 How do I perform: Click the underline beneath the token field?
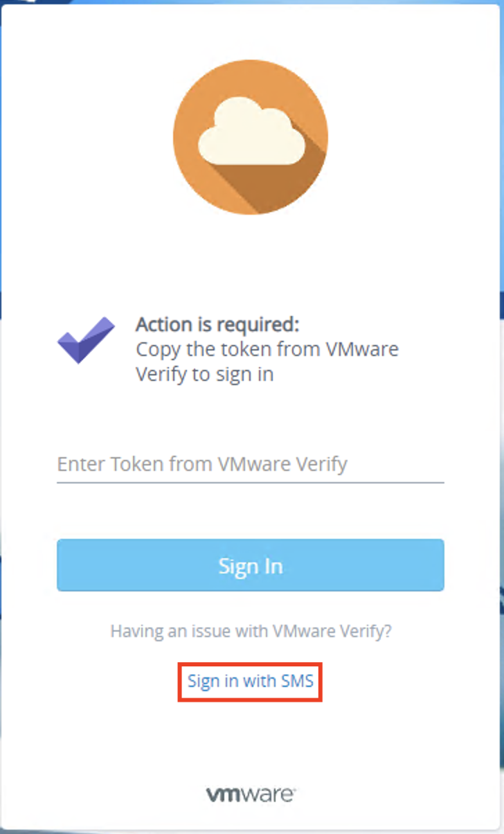(x=250, y=481)
